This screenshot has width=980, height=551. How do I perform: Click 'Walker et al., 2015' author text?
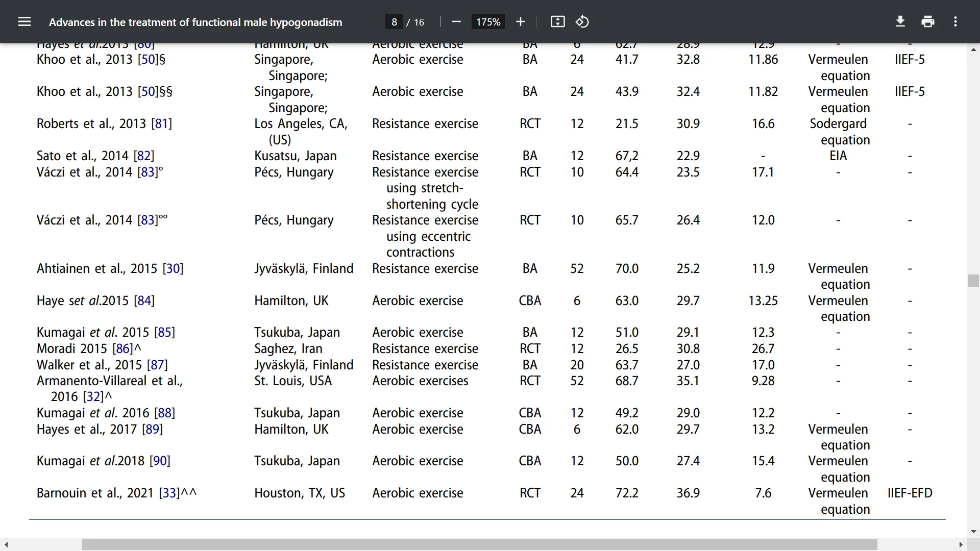click(x=89, y=365)
